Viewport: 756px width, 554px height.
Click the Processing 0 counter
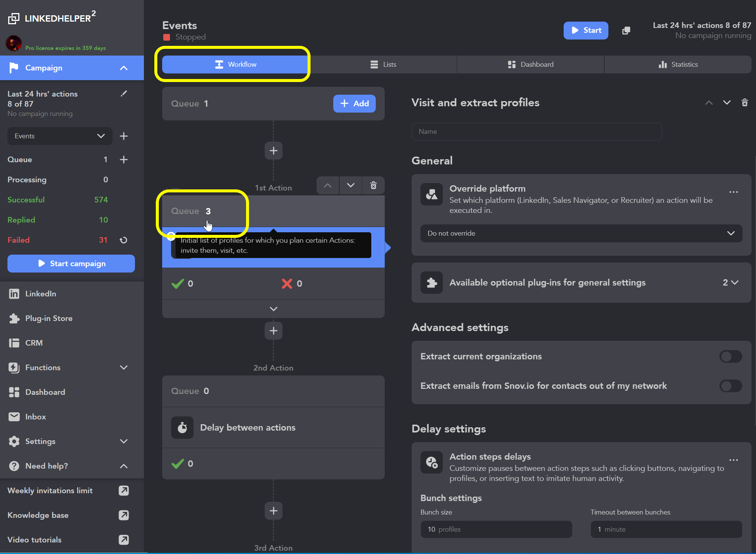tap(58, 180)
